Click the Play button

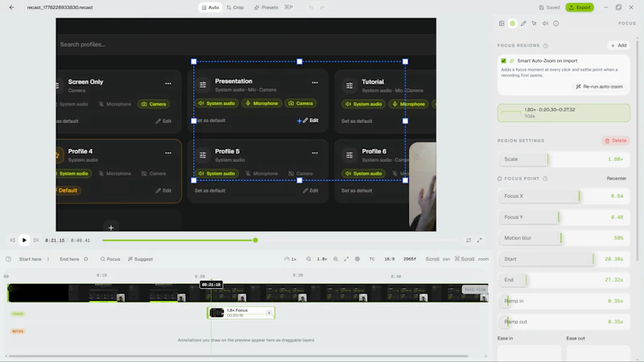pos(24,240)
